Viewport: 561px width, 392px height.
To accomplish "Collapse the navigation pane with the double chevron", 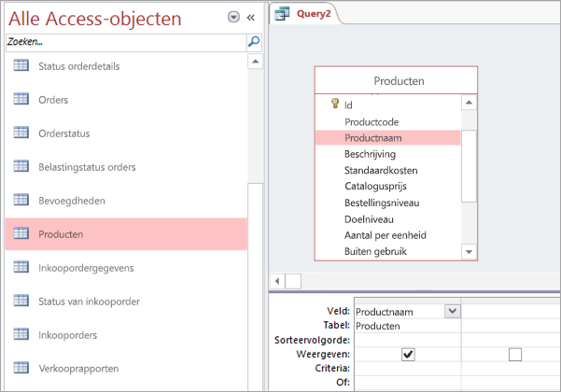I will coord(250,17).
